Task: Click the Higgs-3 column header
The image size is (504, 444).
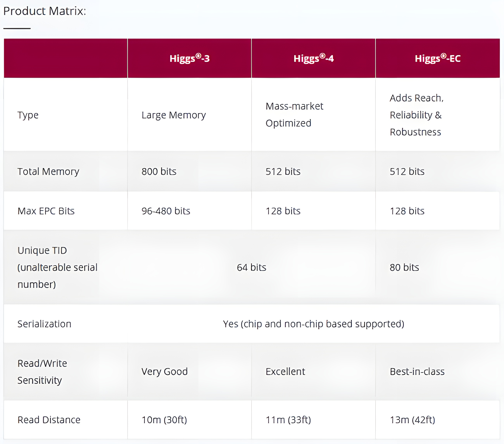Action: point(189,58)
